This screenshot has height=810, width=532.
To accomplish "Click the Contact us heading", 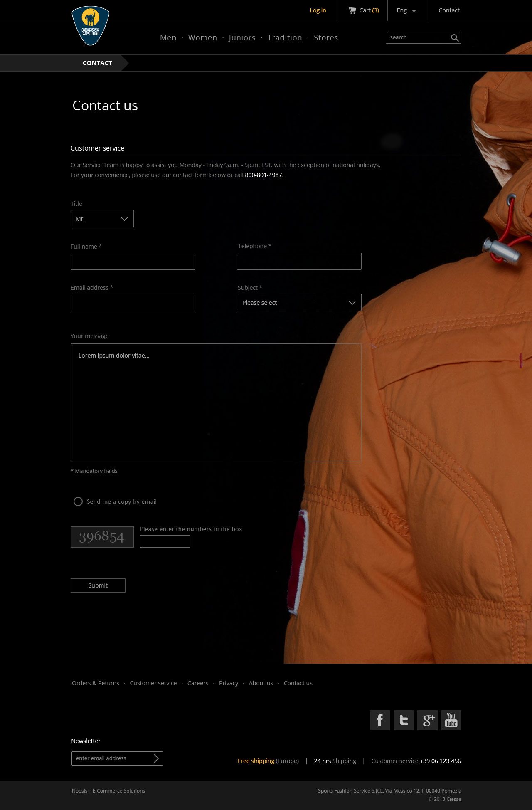I will coord(105,106).
